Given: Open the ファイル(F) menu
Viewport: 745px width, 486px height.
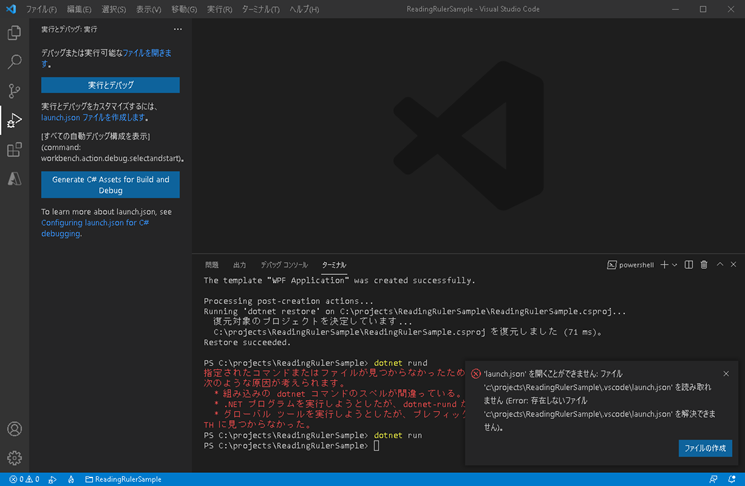Looking at the screenshot, I should tap(41, 9).
